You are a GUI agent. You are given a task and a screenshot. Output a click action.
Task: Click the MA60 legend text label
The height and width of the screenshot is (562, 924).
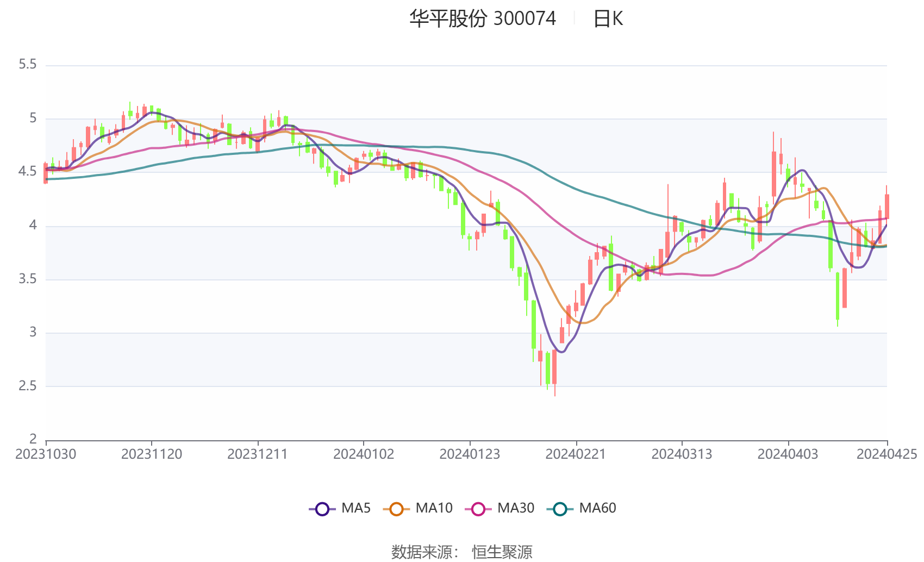tap(597, 508)
